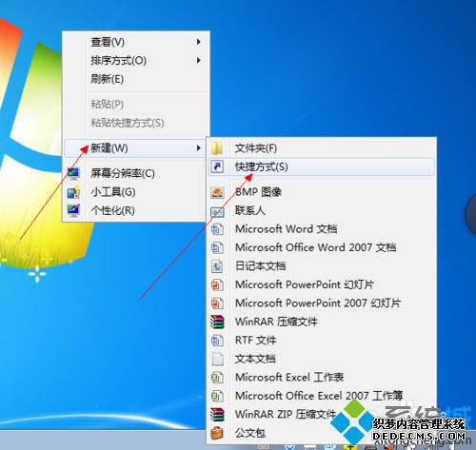Create a new 快捷方式(S)

(x=322, y=166)
